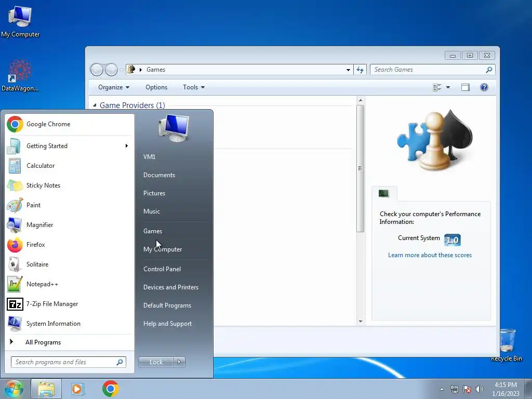Show hidden tray icons arrow

point(442,389)
